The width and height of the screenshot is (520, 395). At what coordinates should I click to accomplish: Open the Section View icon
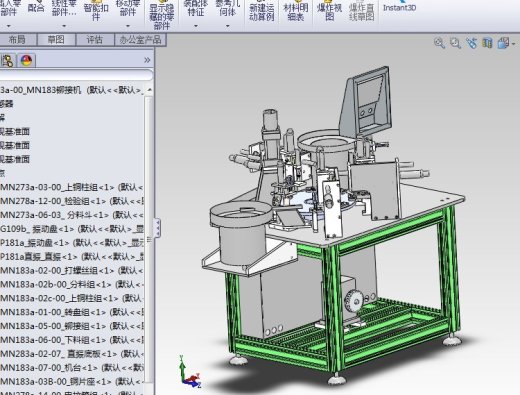point(487,43)
